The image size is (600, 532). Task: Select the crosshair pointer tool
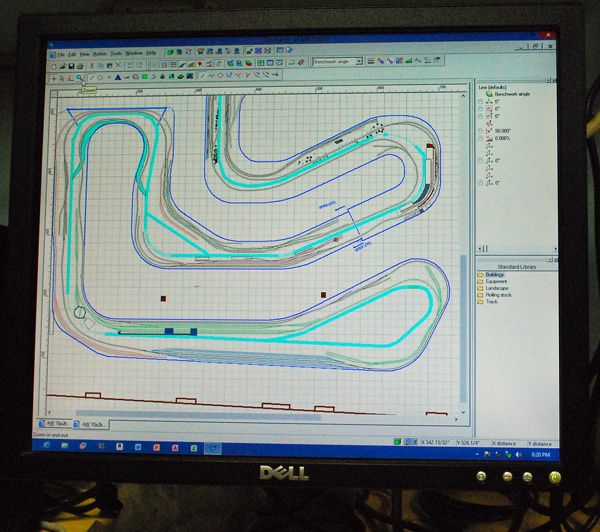(x=54, y=78)
